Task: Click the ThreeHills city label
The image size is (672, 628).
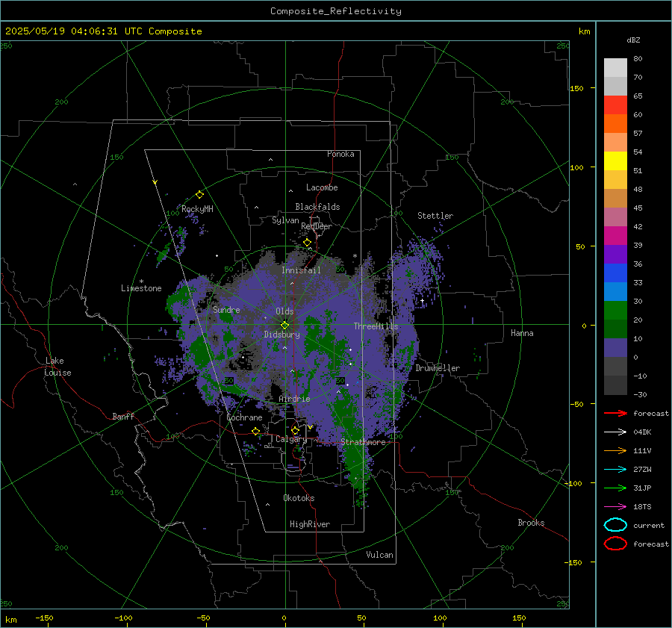Action: 376,326
